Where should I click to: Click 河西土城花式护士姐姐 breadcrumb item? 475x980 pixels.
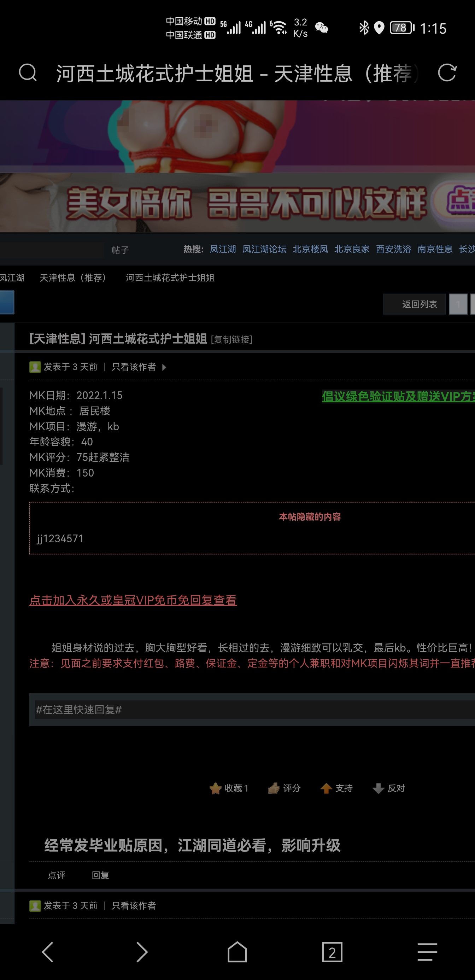170,278
